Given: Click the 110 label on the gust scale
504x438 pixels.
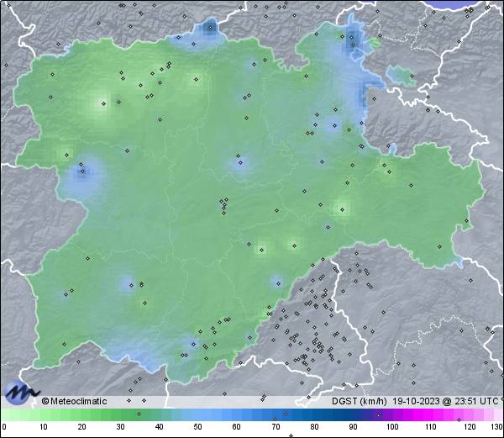Looking at the screenshot, I should click(431, 427).
